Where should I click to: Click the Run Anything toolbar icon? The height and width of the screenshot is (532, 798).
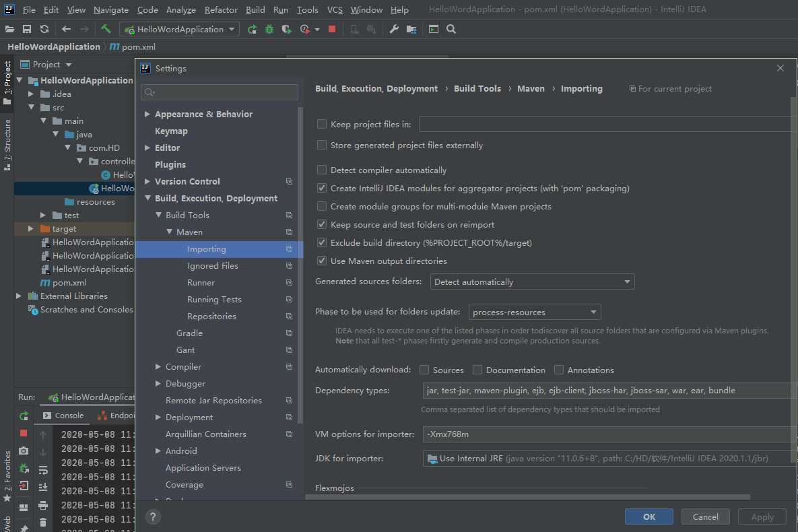[434, 29]
